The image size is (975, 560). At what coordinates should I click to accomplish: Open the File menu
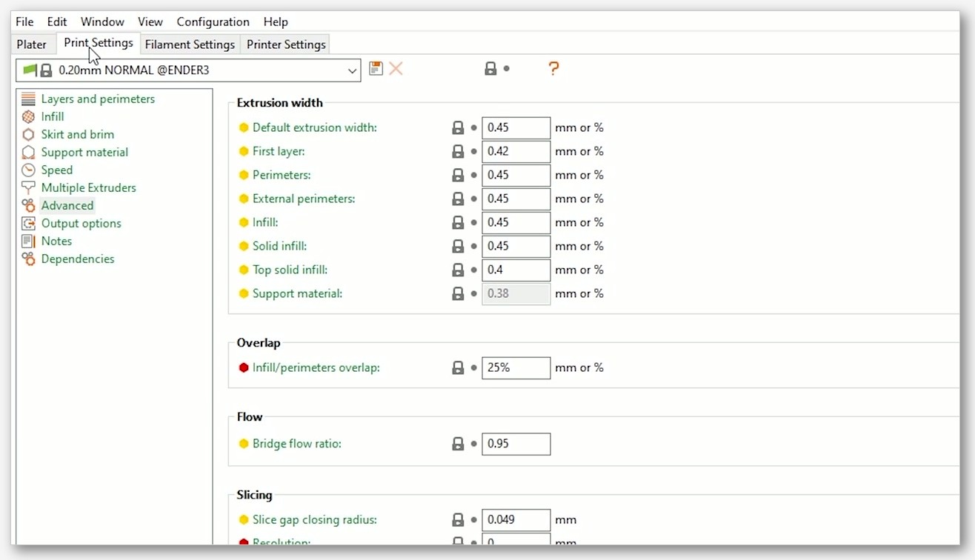tap(24, 21)
